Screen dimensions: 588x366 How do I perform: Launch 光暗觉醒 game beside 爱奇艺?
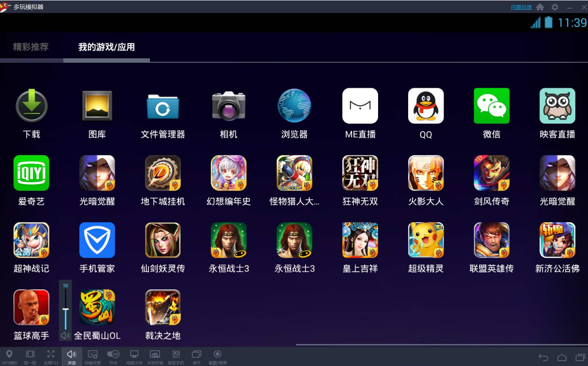pyautogui.click(x=97, y=173)
